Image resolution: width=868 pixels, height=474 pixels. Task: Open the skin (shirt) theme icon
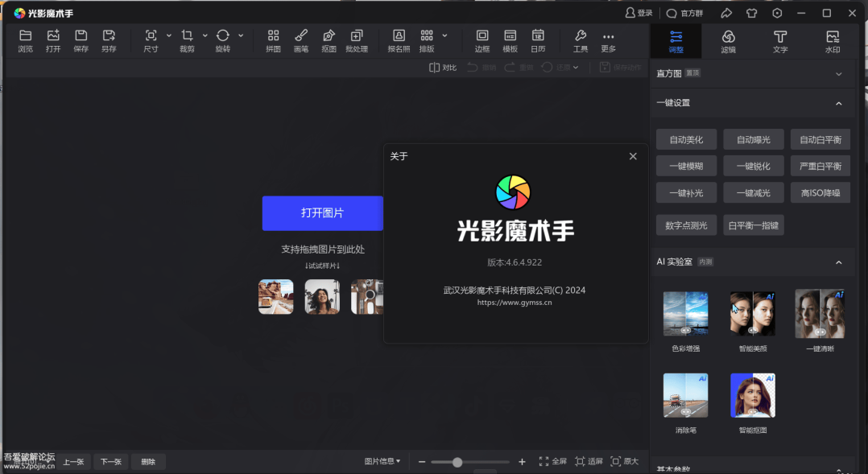pyautogui.click(x=751, y=13)
